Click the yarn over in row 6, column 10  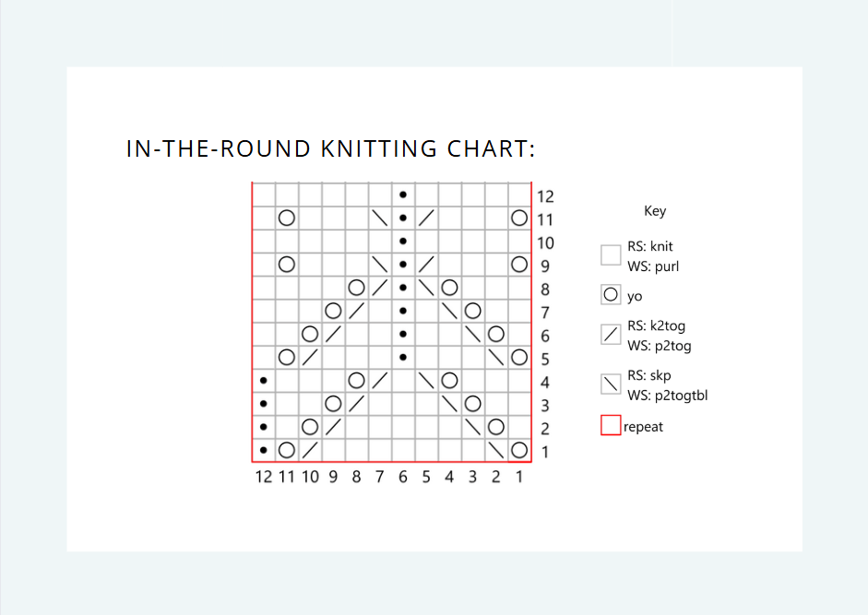(310, 335)
